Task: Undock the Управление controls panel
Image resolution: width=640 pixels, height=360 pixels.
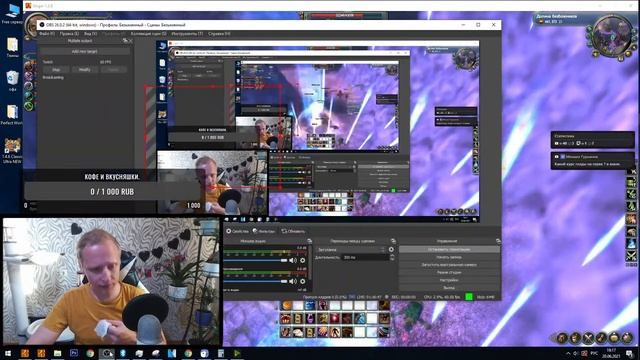Action: [498, 241]
